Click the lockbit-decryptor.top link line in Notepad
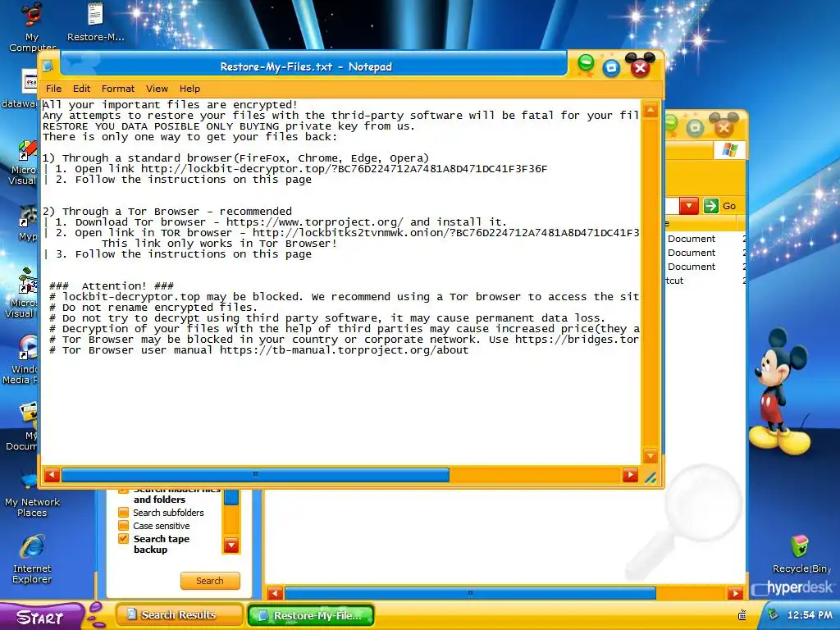The height and width of the screenshot is (630, 840). [x=295, y=169]
